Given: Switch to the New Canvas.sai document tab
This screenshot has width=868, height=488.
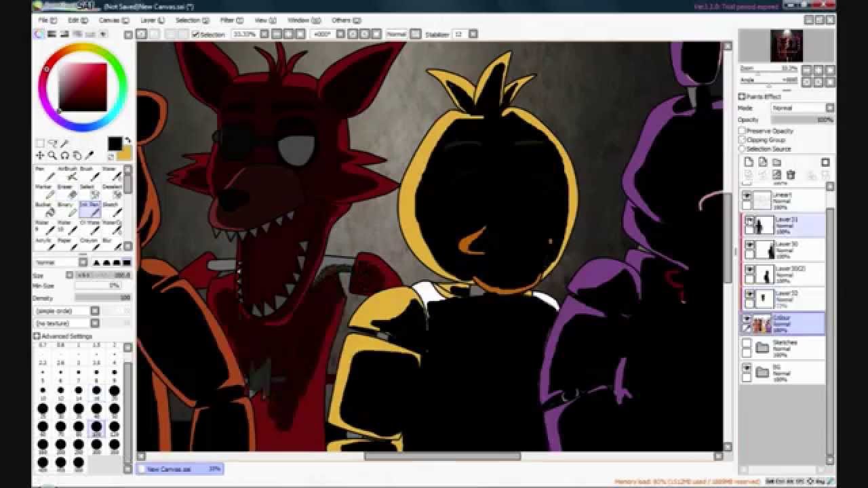Looking at the screenshot, I should (180, 468).
